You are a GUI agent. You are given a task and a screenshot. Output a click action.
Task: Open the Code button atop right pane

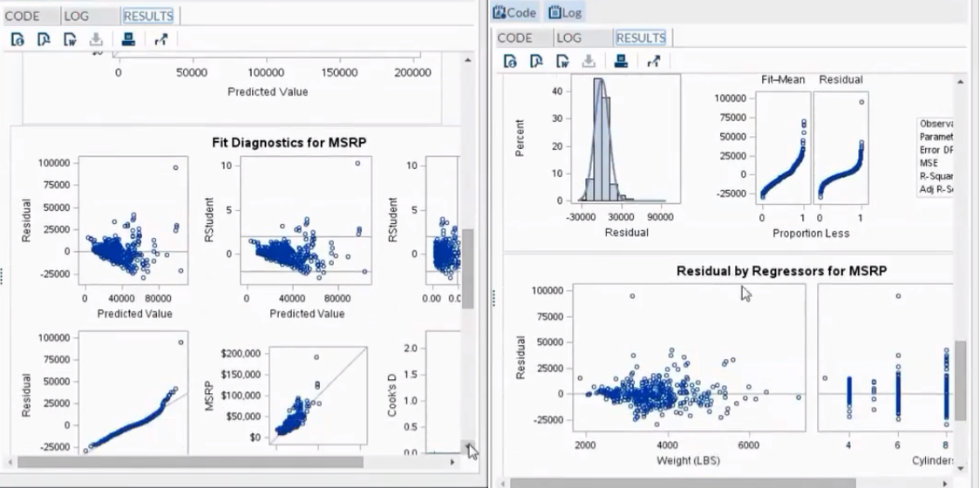click(514, 12)
